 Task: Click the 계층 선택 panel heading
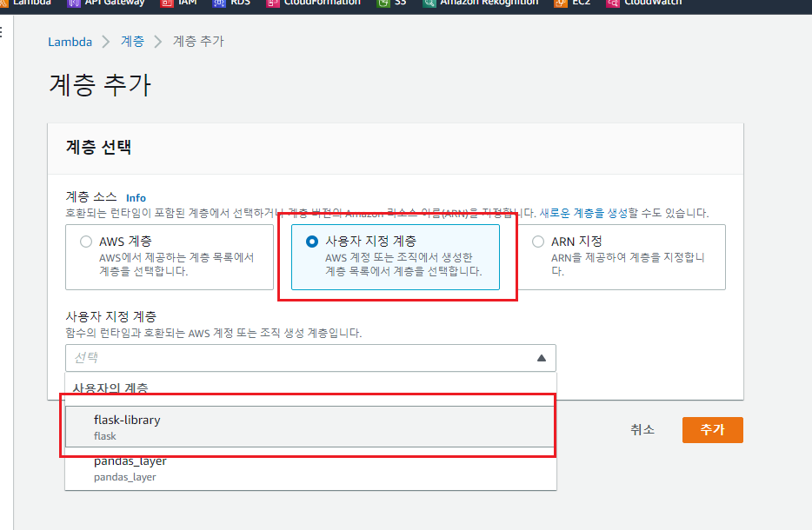coord(98,147)
